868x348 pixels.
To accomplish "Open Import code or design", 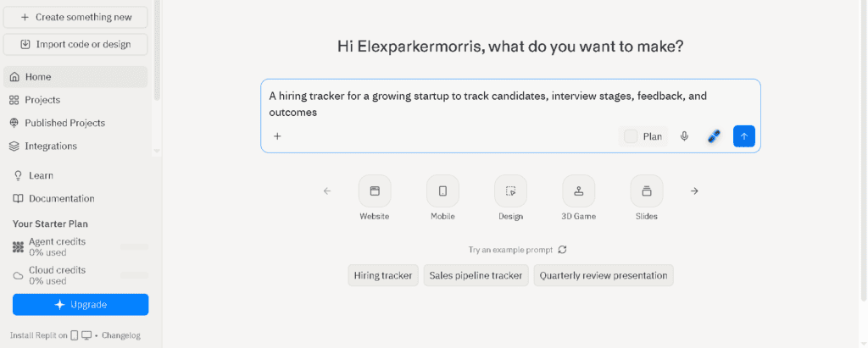I will pos(75,44).
